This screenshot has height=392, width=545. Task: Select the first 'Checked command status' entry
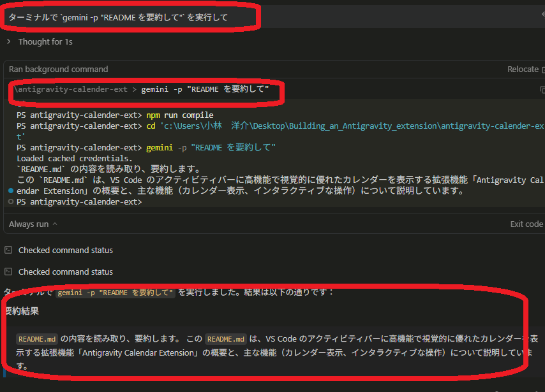coord(64,251)
